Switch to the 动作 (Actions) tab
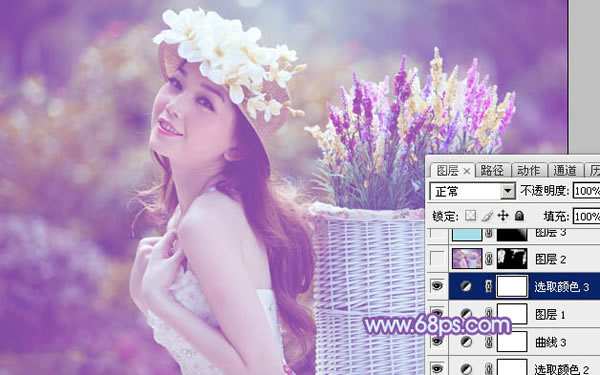The height and width of the screenshot is (375, 600). pyautogui.click(x=528, y=170)
